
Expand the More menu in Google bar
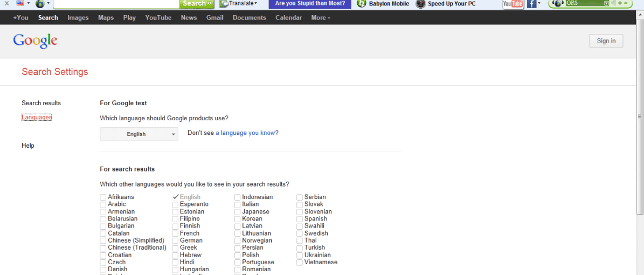[320, 18]
